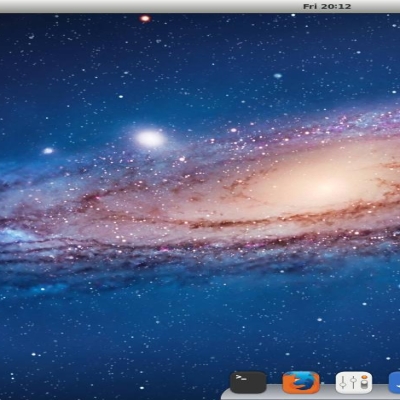Click the database cylinder on Settings icon

point(364,384)
